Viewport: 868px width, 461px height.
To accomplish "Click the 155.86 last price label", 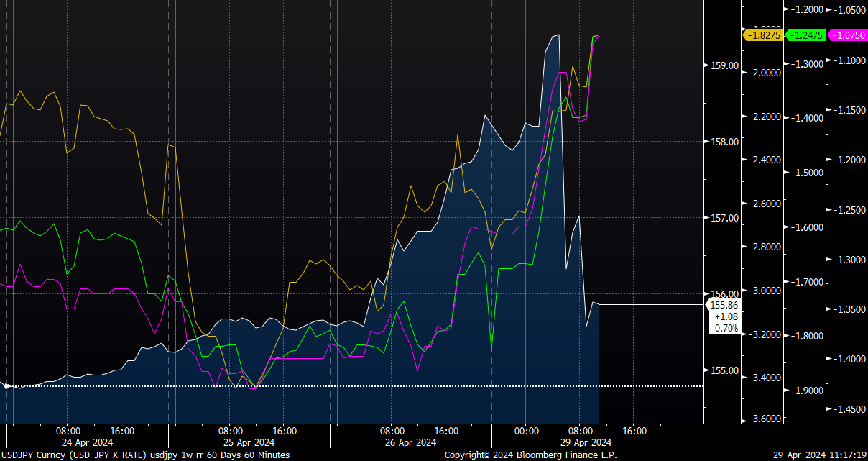I will coord(724,305).
